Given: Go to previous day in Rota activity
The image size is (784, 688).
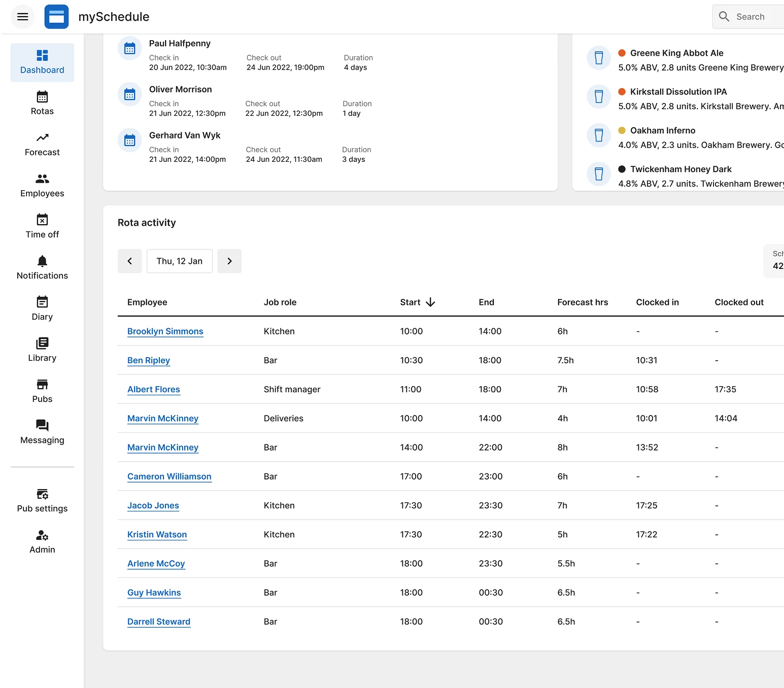Looking at the screenshot, I should coord(130,261).
